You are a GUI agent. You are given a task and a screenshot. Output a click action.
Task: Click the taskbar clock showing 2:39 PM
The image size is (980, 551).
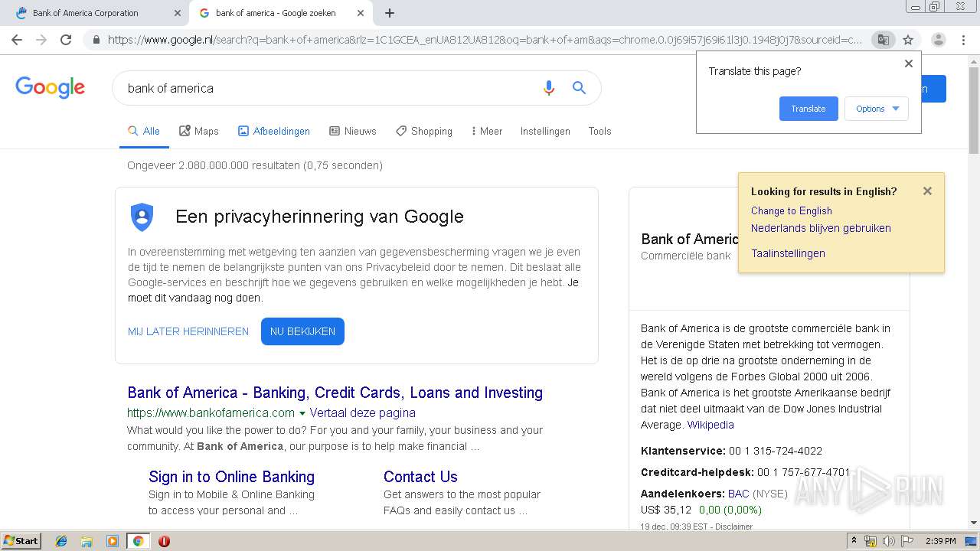point(940,541)
